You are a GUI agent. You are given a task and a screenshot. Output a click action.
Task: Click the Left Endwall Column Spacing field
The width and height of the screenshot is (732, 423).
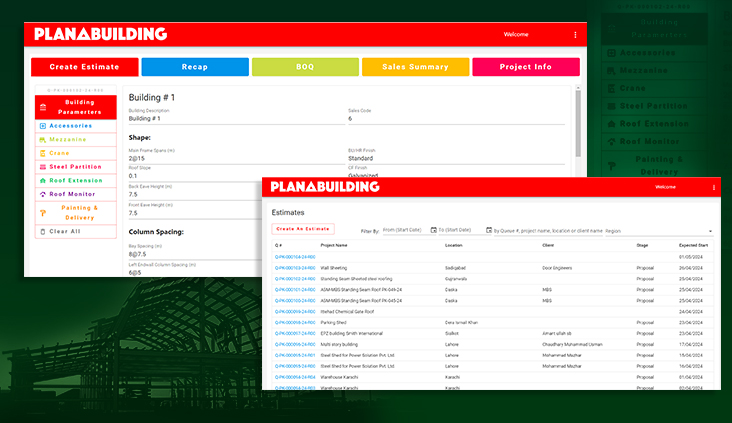[195, 272]
